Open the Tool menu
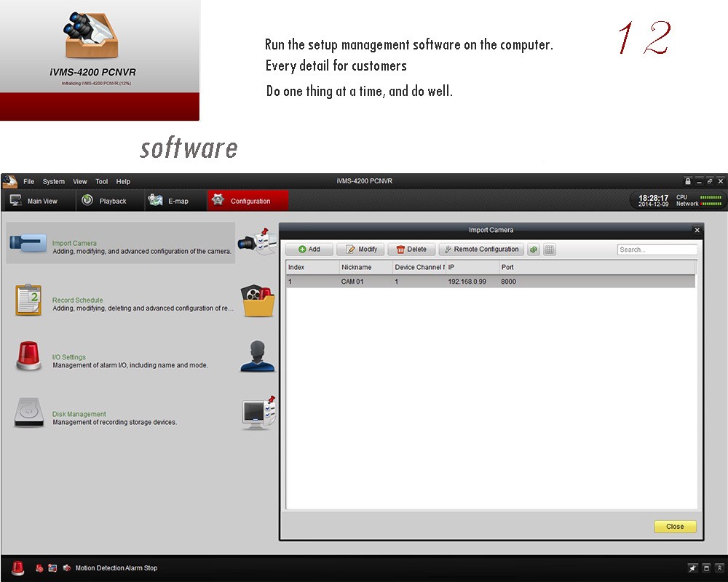The image size is (728, 582). 101,181
